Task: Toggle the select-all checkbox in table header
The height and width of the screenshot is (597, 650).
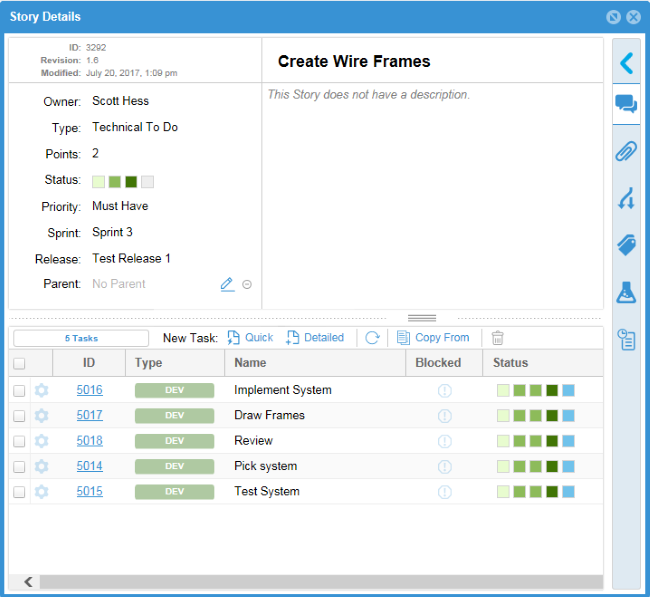Action: (x=19, y=363)
